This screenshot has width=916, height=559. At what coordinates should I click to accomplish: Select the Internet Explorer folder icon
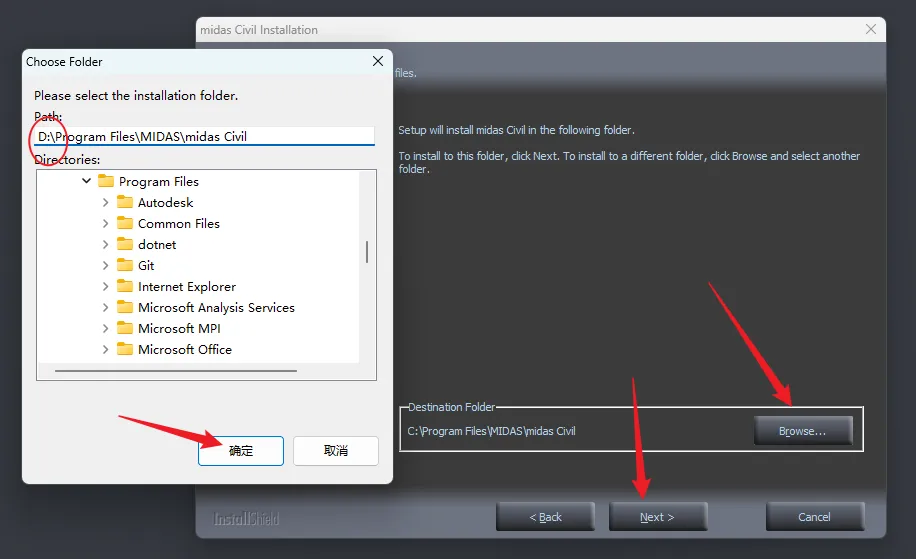pos(125,286)
